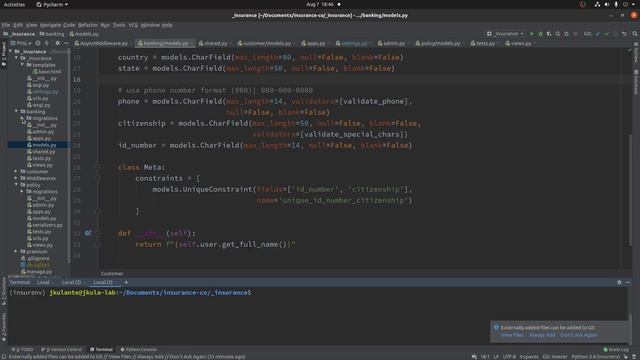Viewport: 640px width, 360px height.
Task: Collapse the banking folder in the project tree
Action: [16, 111]
